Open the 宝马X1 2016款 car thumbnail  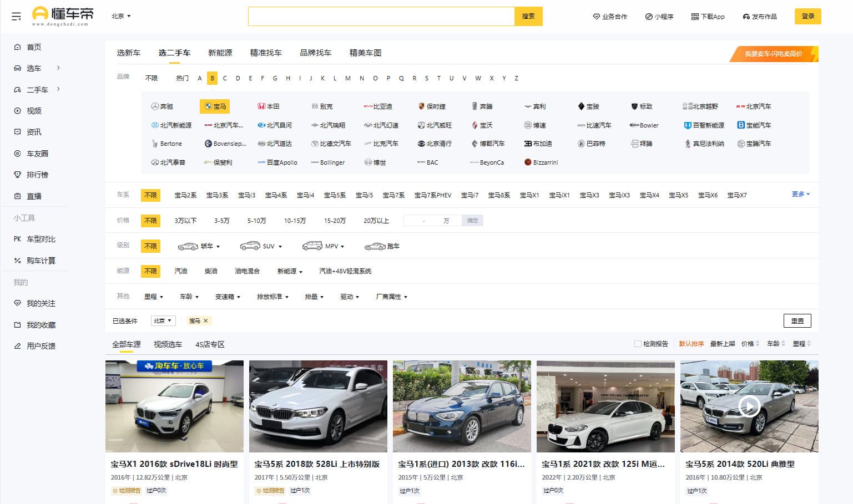[x=174, y=406]
